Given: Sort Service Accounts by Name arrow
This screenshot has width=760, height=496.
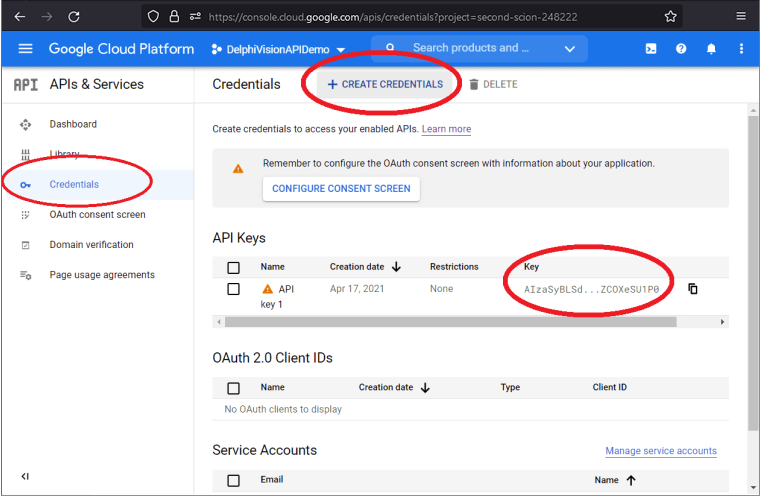Looking at the screenshot, I should tap(631, 480).
